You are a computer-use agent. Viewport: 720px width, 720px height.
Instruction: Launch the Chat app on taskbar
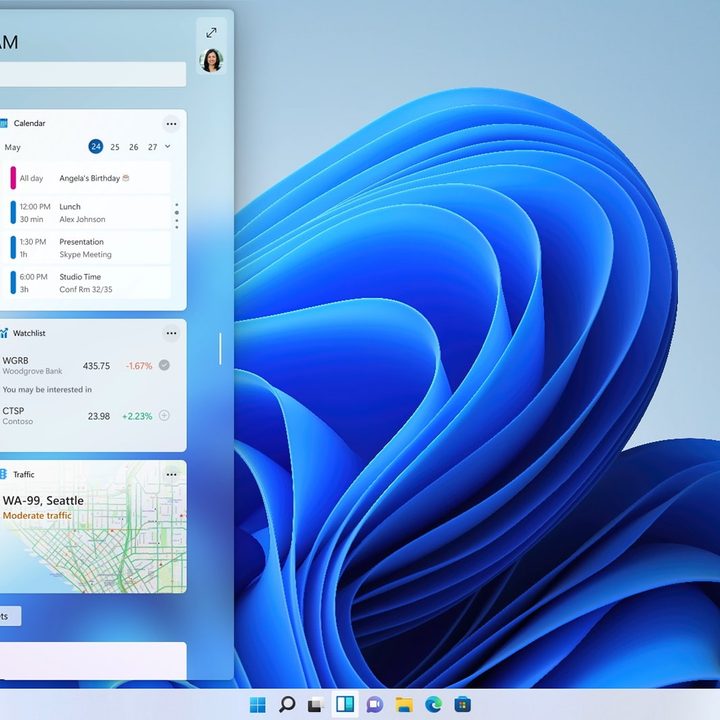[375, 704]
